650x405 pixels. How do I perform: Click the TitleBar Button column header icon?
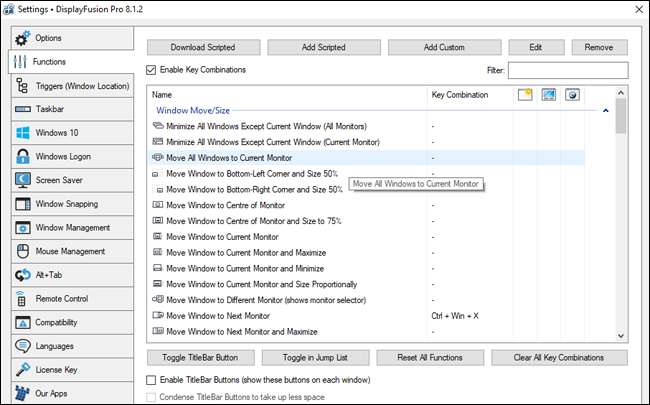(526, 95)
